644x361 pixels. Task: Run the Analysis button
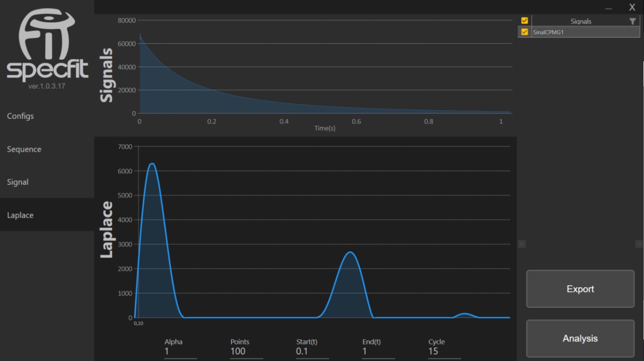pyautogui.click(x=580, y=338)
